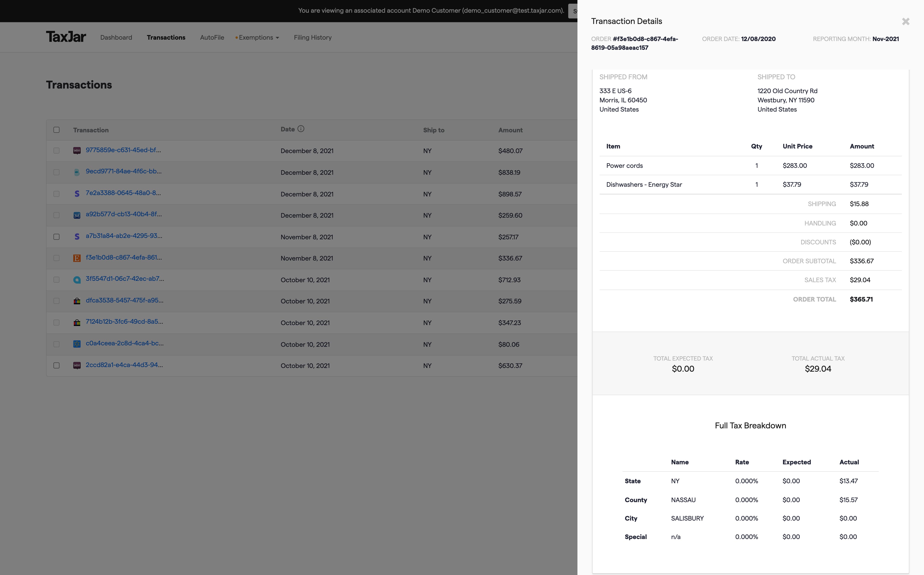Screen dimensions: 924x575
Task: Click the NASSAU county name
Action: [683, 500]
